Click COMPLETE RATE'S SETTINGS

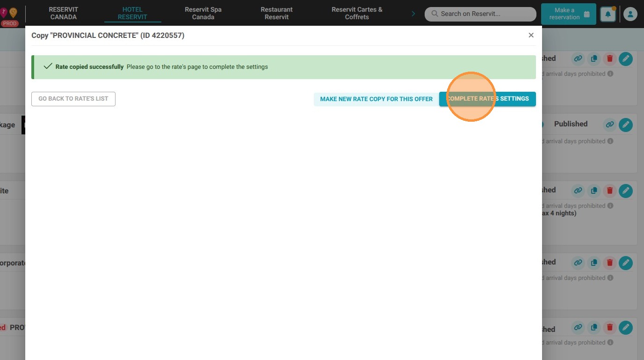click(x=487, y=99)
